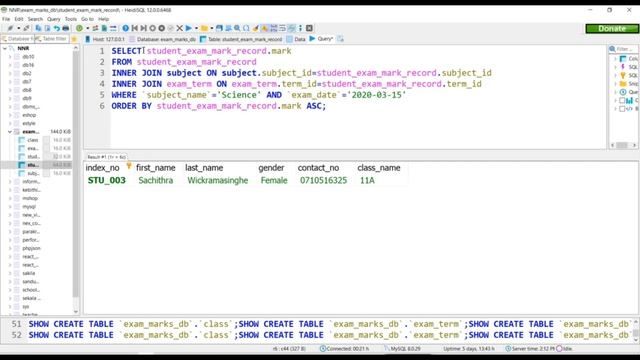Open the Edit menu
640x360 pixels.
pyautogui.click(x=19, y=19)
